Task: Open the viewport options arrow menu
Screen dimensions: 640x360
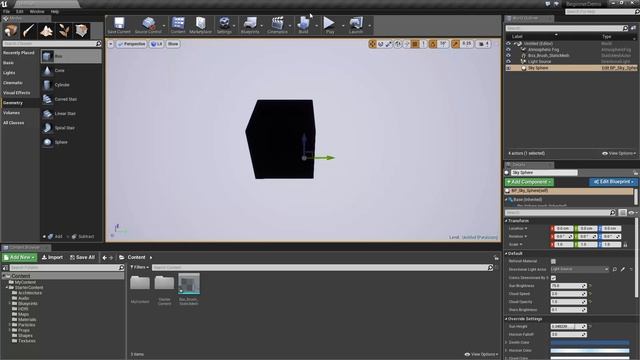Action: pos(111,44)
